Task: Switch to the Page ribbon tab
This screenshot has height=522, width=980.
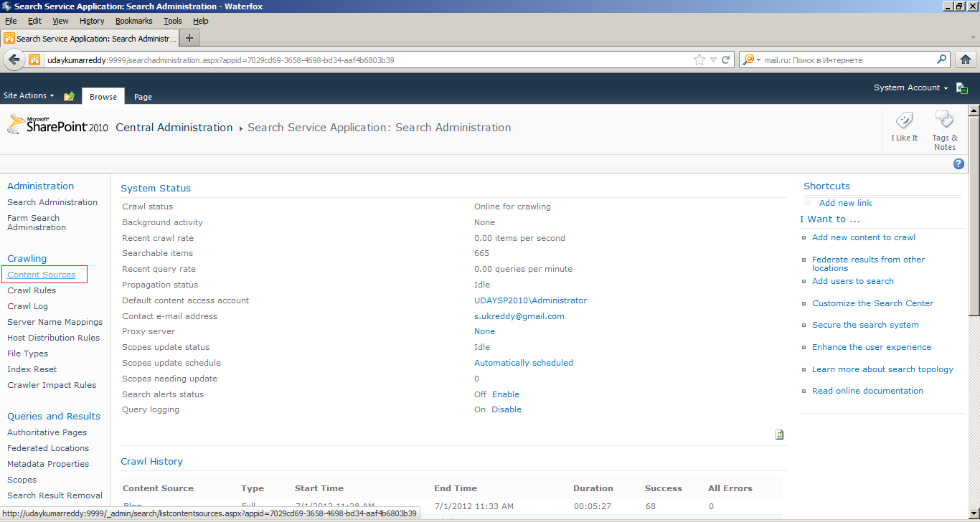Action: pyautogui.click(x=143, y=97)
